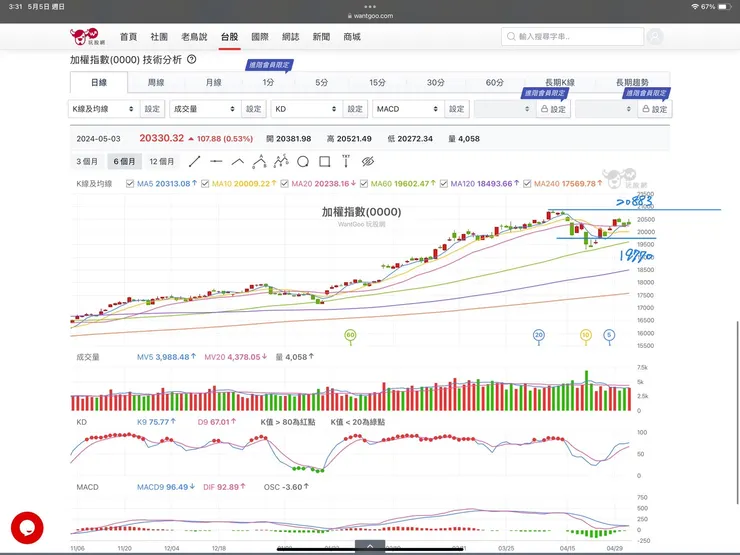Uncheck the MA5 moving average checkbox

pyautogui.click(x=130, y=184)
